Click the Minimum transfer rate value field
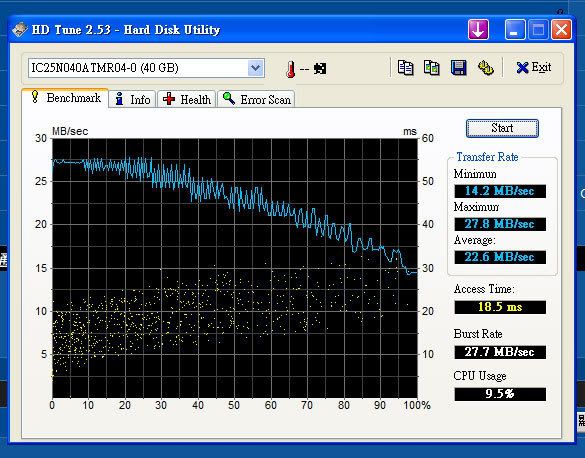 [500, 191]
